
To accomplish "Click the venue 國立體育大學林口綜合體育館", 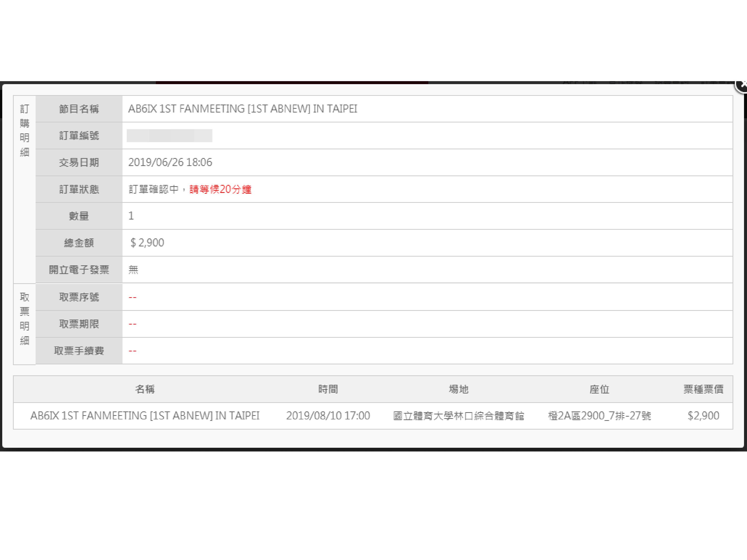I will click(458, 416).
